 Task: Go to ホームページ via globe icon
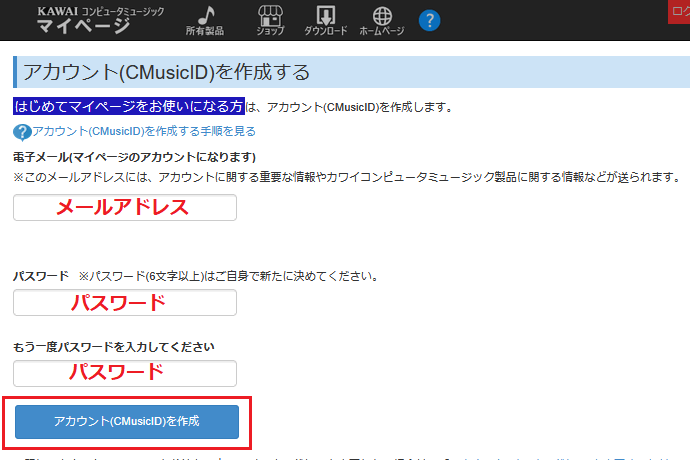[x=381, y=15]
